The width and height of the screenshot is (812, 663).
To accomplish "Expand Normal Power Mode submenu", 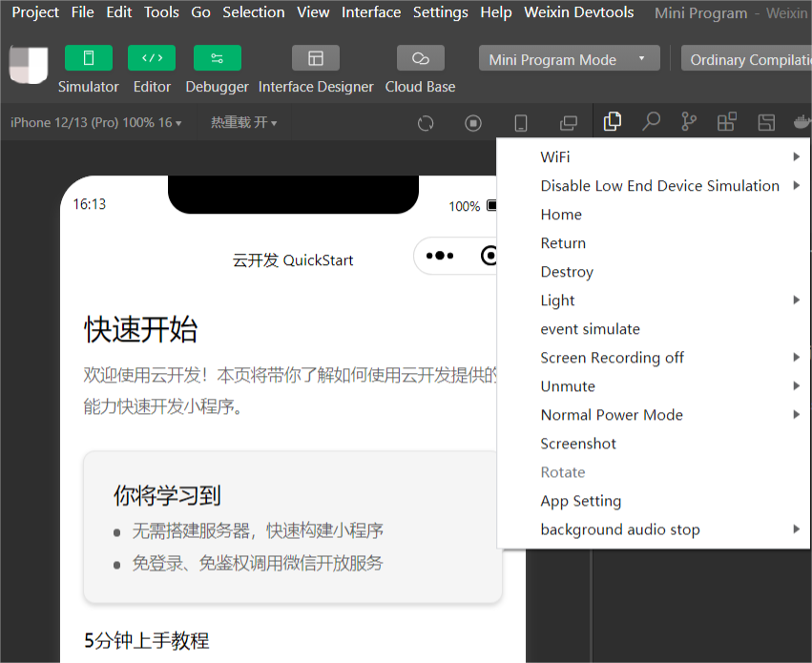I will click(654, 415).
